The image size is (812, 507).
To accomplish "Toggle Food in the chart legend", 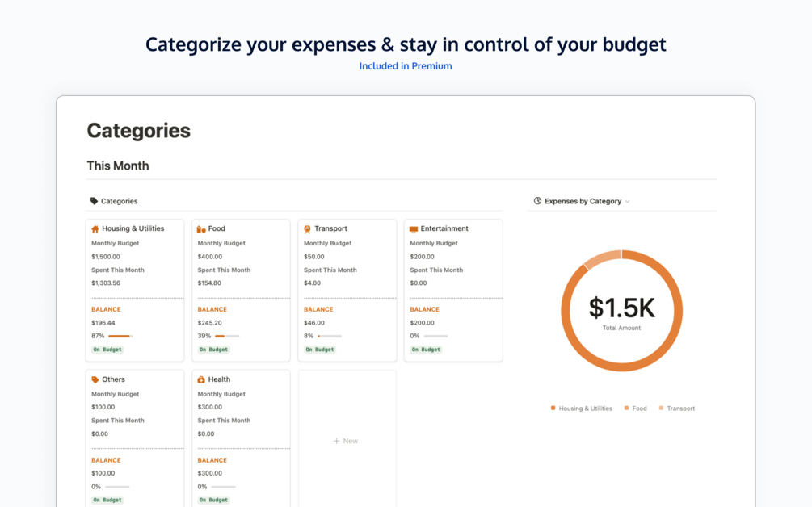I will (635, 409).
